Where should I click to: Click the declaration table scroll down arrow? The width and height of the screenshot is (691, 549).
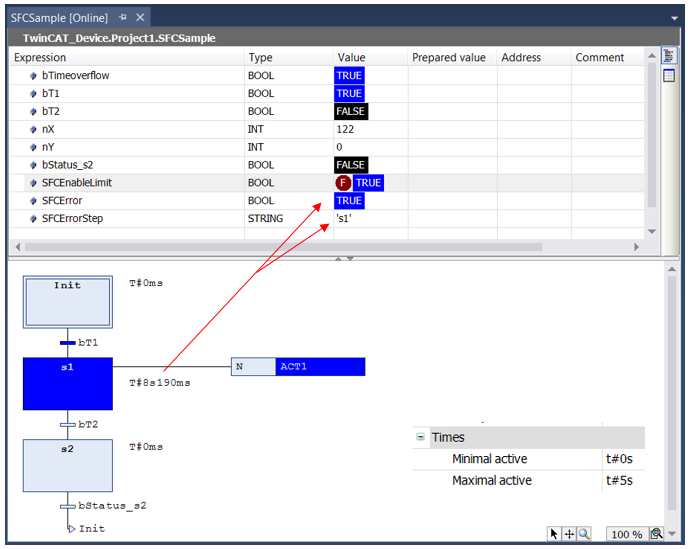tap(652, 231)
